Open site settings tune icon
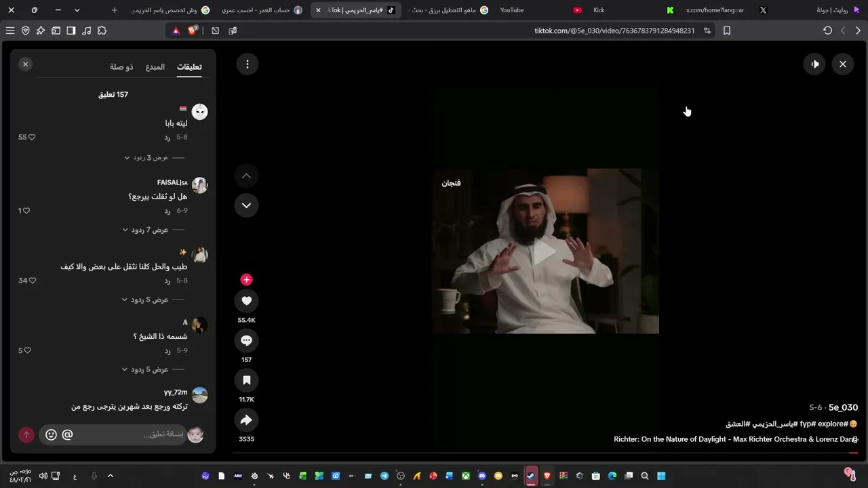The height and width of the screenshot is (488, 868). coord(707,30)
